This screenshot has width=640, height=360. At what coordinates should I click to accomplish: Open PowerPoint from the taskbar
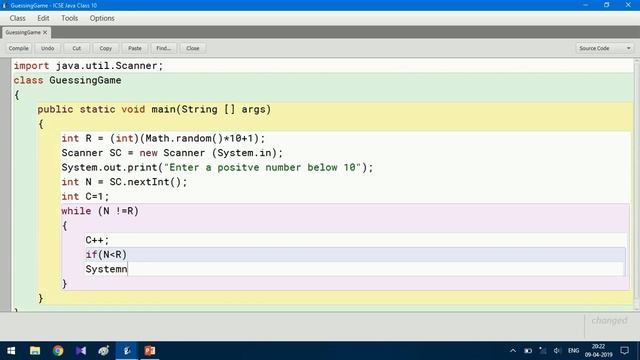pos(150,351)
